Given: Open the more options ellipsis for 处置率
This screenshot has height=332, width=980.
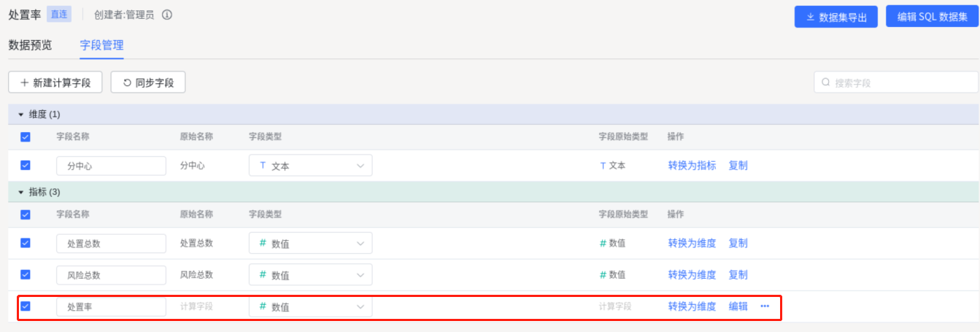Looking at the screenshot, I should (x=765, y=306).
